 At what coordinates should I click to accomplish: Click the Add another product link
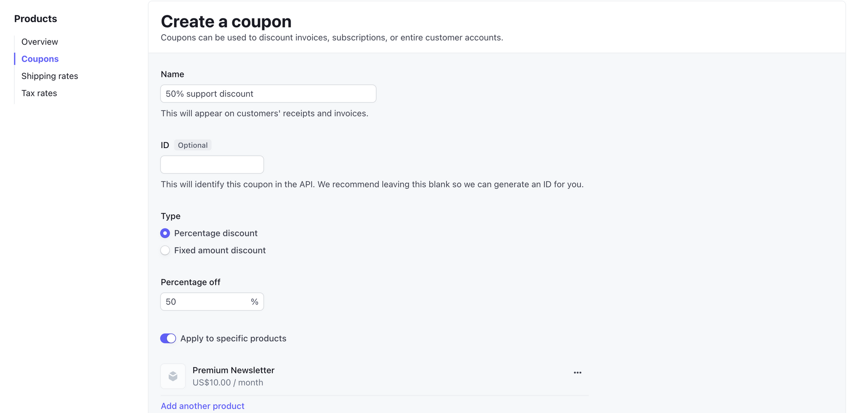tap(202, 406)
